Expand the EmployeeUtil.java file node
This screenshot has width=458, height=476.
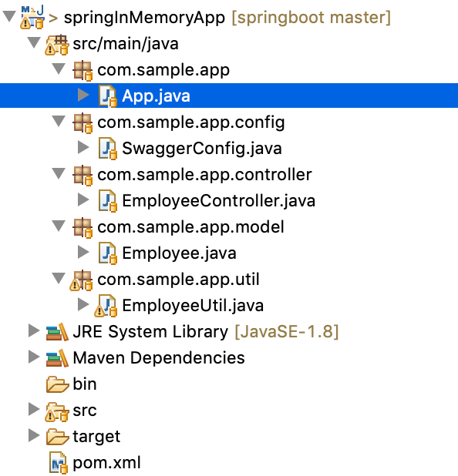(x=83, y=304)
